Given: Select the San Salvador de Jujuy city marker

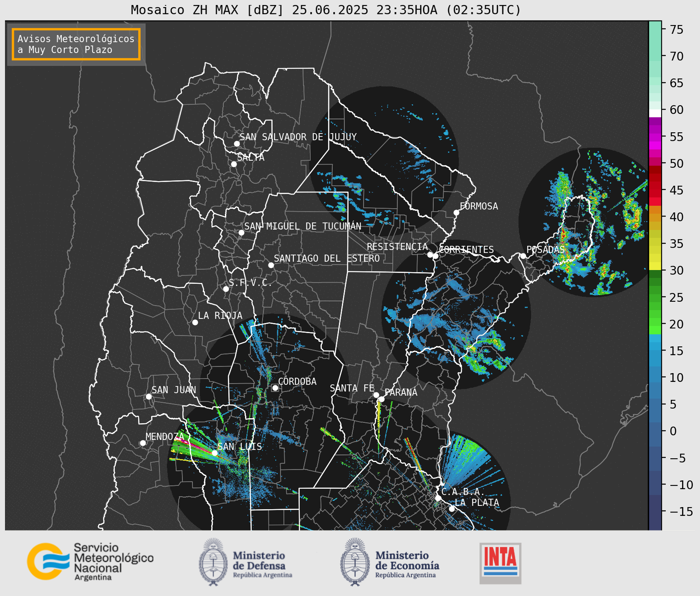Looking at the screenshot, I should tap(237, 144).
